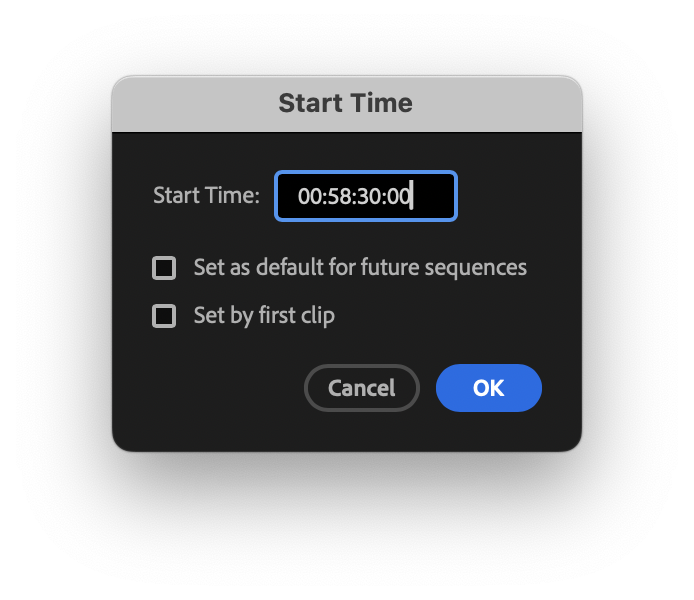
Task: Focus the Start Time timecode field
Action: 366,196
